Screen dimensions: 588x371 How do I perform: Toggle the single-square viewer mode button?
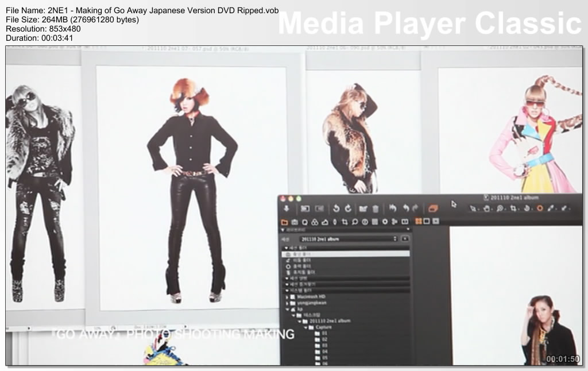coord(427,221)
